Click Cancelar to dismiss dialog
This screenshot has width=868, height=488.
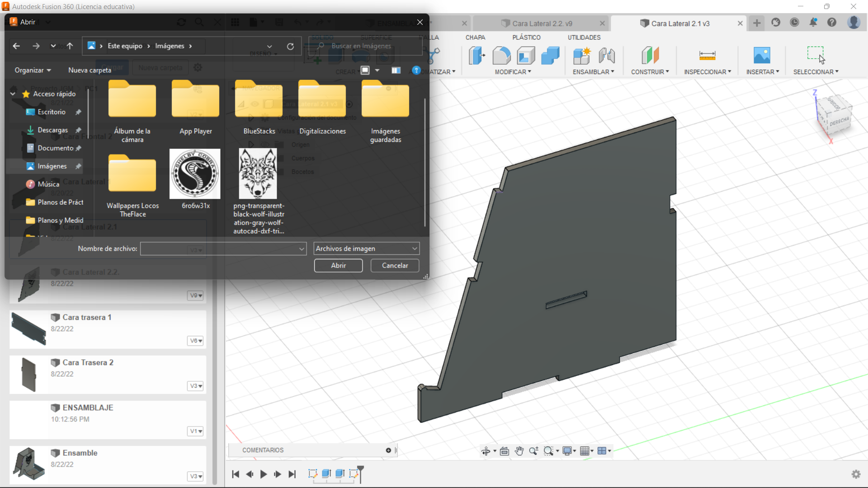click(x=395, y=265)
